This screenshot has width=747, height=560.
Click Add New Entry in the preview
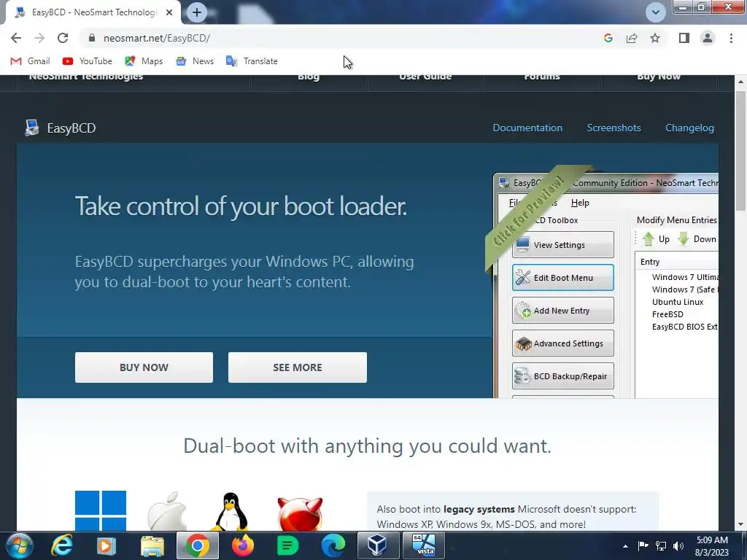(x=562, y=311)
